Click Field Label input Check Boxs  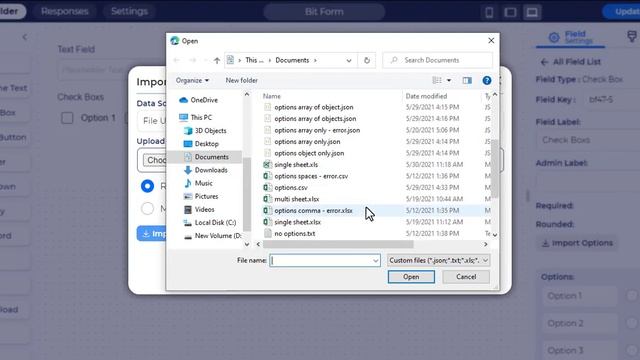(588, 140)
